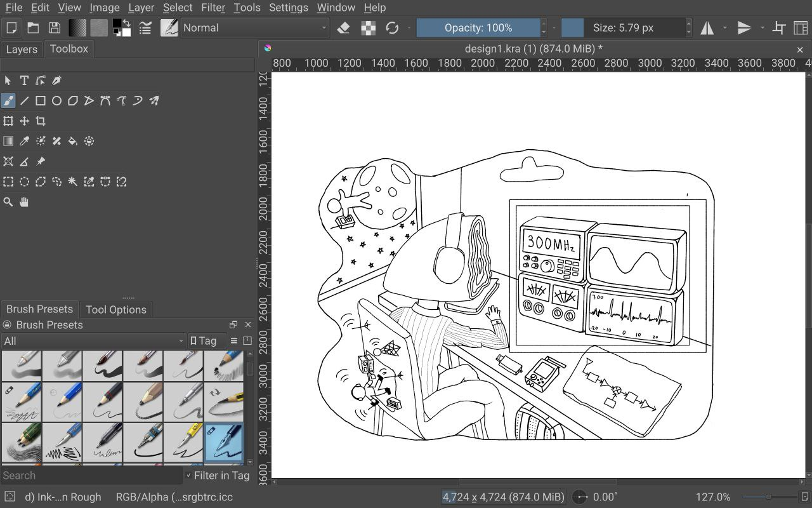This screenshot has height=508, width=812.
Task: Select the Zoom magnifier tool
Action: pyautogui.click(x=8, y=202)
